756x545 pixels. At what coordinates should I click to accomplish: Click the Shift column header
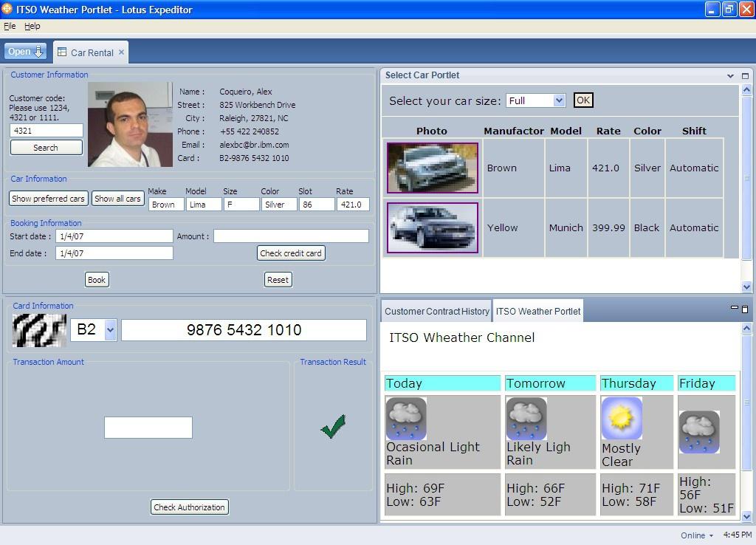(x=694, y=131)
